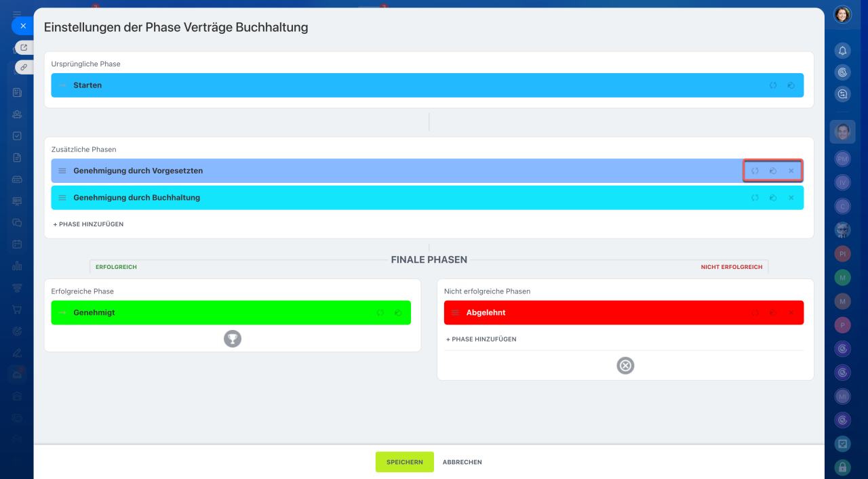Screen dimensions: 868x479
Task: Grab the drag handle of Abgelehnt
Action: tap(455, 313)
